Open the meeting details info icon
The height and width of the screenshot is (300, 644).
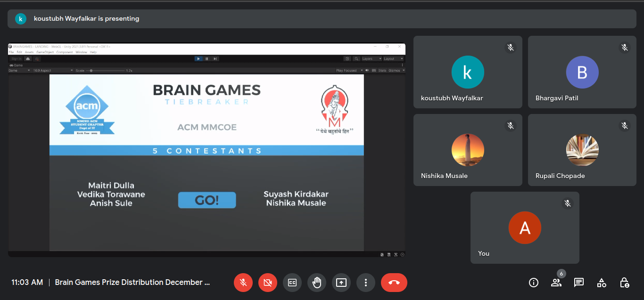click(534, 283)
